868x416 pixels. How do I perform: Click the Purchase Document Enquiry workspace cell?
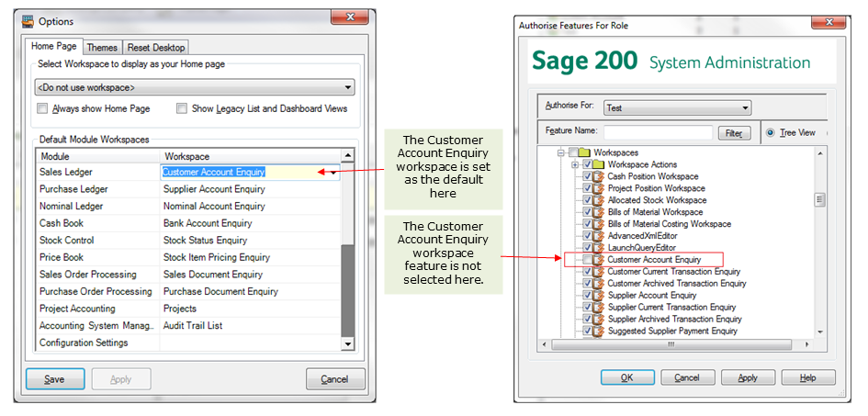(250, 292)
